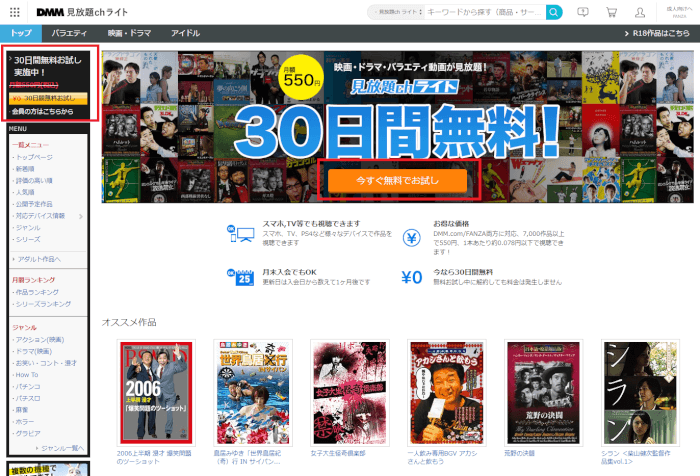Go to R18作品はこちら link
The width and height of the screenshot is (700, 476).
pyautogui.click(x=658, y=33)
